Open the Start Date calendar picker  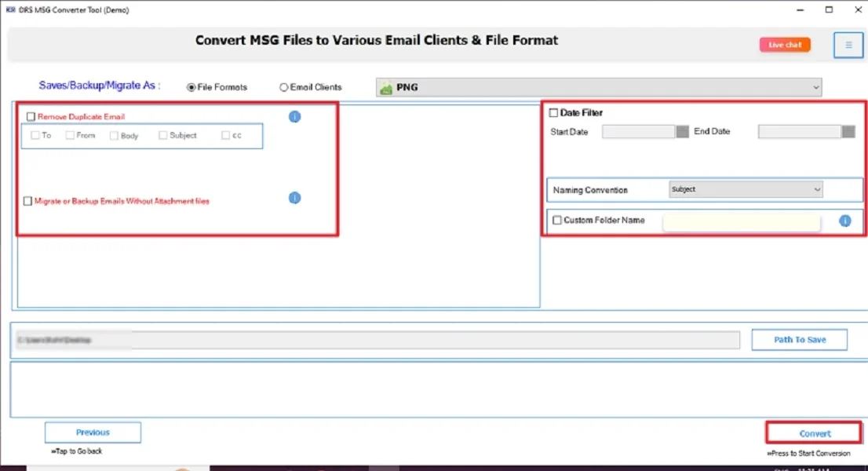click(x=681, y=131)
